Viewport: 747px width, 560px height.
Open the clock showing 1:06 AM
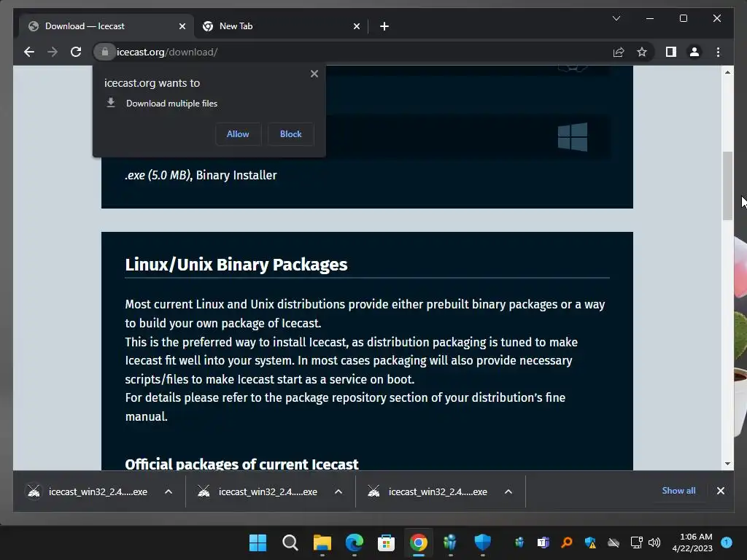[x=692, y=542]
